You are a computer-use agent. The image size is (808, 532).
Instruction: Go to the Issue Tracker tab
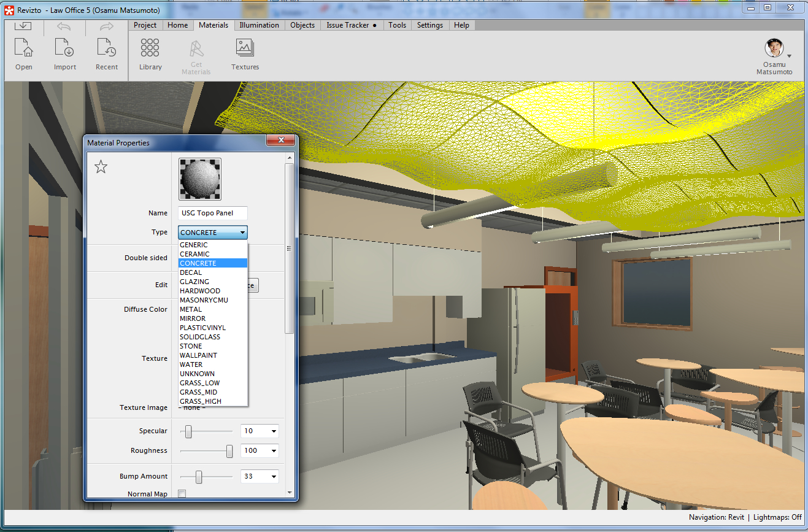coord(352,25)
